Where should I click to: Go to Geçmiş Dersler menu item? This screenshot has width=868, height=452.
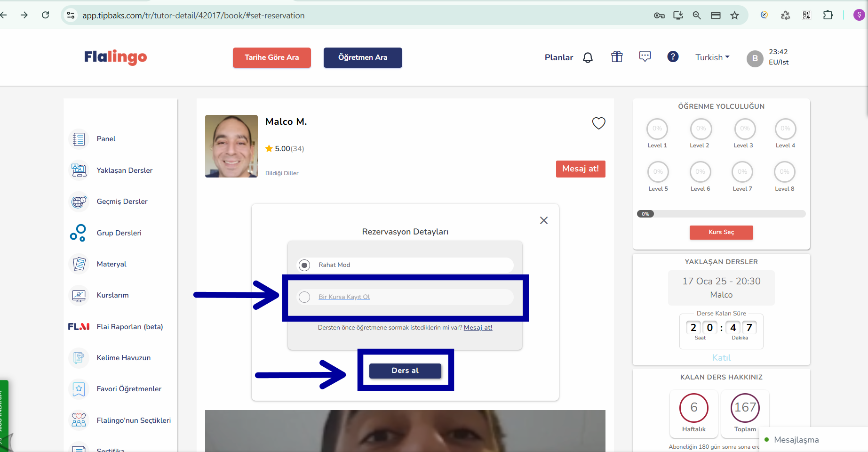coord(122,202)
